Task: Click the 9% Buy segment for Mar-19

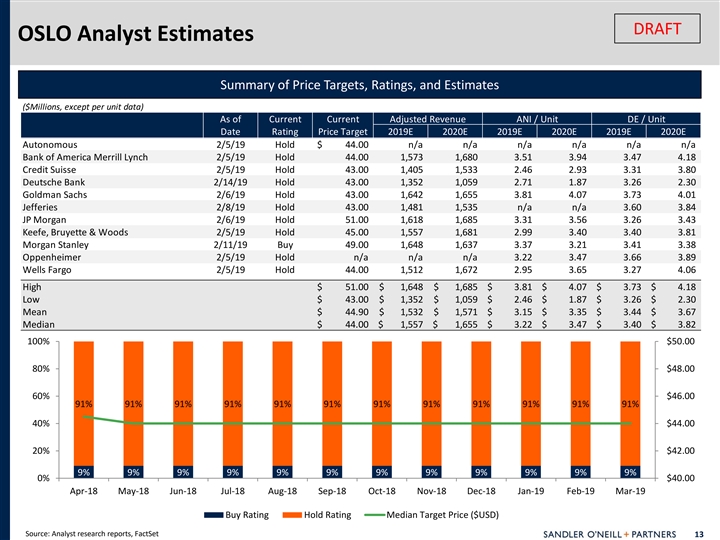Action: click(629, 472)
